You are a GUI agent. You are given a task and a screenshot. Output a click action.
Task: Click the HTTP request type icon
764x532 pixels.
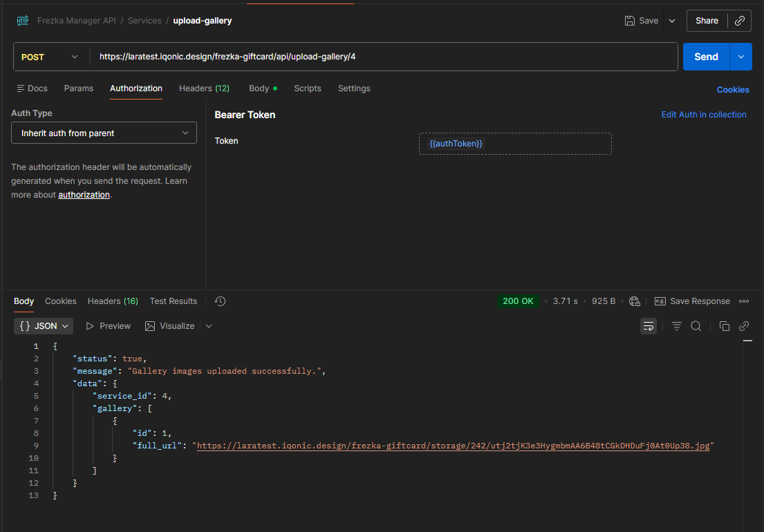coord(22,21)
